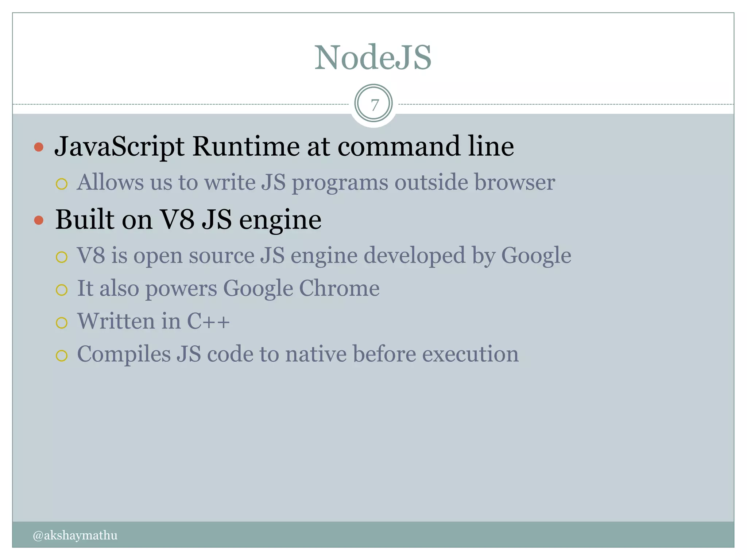747x560 pixels.
Task: Select 'Built on V8 JS engine' bullet
Action: click(188, 220)
